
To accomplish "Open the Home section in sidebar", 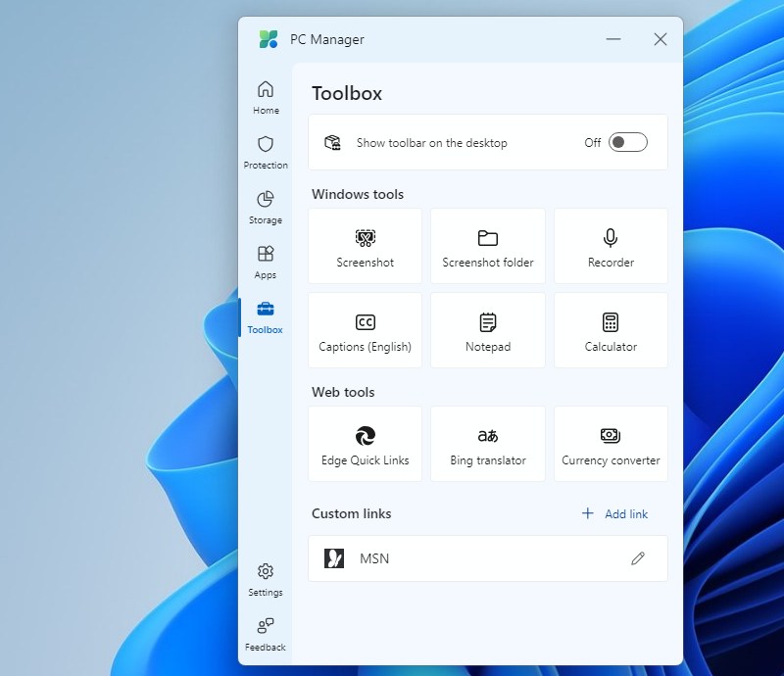I will click(266, 98).
